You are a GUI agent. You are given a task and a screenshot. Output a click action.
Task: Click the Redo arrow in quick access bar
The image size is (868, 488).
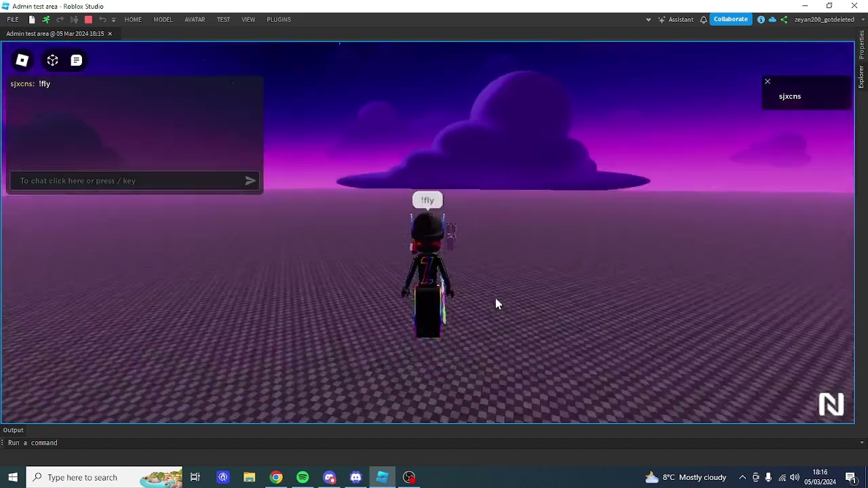(x=60, y=20)
